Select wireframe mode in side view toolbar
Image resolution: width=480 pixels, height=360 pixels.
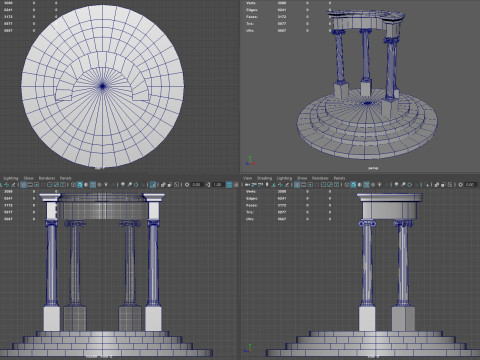pos(347,185)
